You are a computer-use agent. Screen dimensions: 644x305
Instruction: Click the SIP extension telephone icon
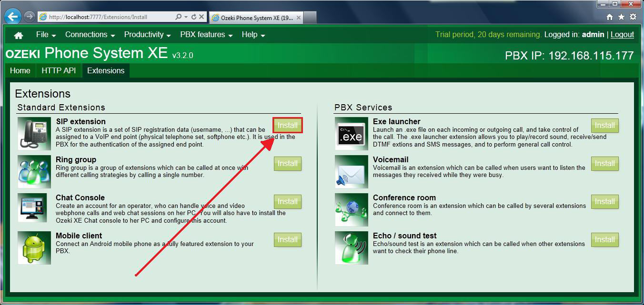[x=34, y=134]
